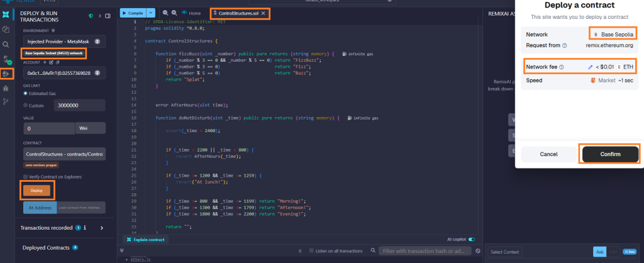Open the Wei value unit dropdown

(90, 128)
